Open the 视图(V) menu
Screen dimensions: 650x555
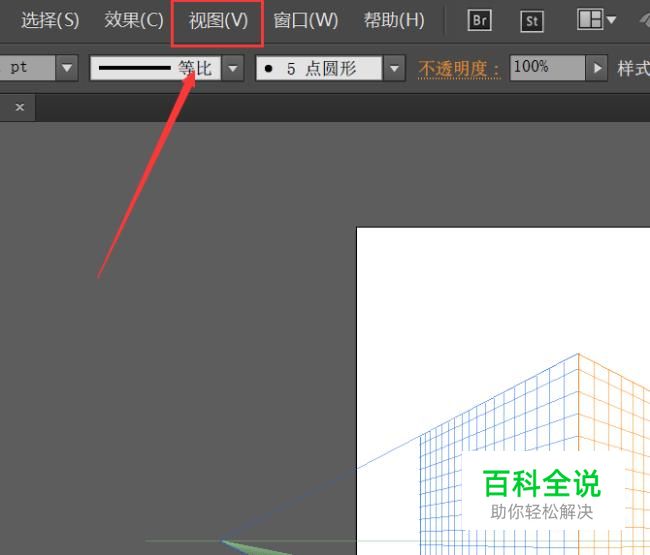pos(218,20)
